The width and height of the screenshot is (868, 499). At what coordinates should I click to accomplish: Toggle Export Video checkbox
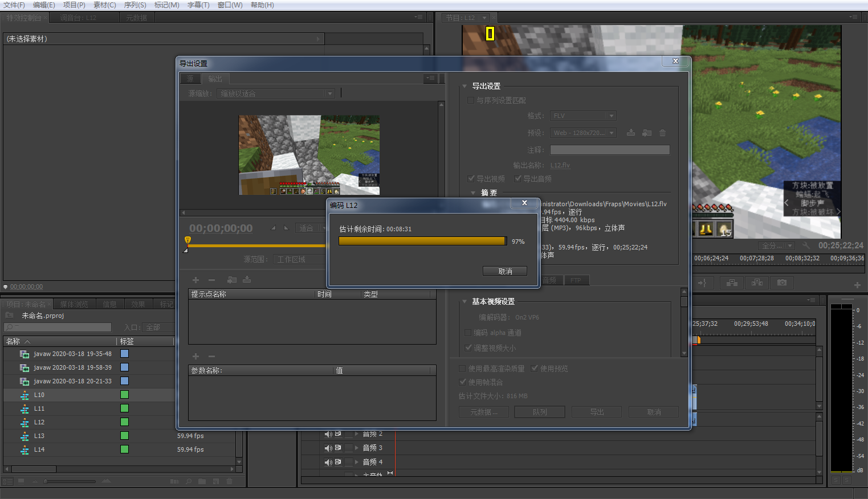471,178
